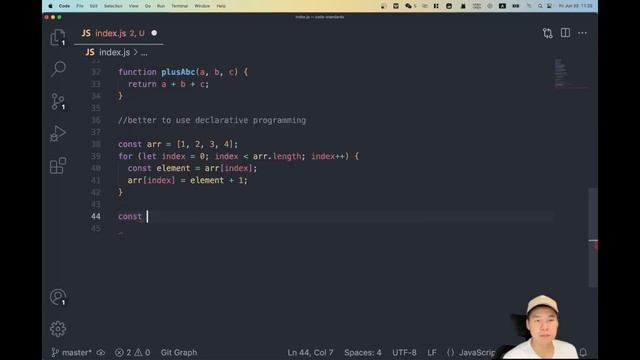Close the unsaved index.js tab dot
This screenshot has width=640, height=360.
(154, 33)
